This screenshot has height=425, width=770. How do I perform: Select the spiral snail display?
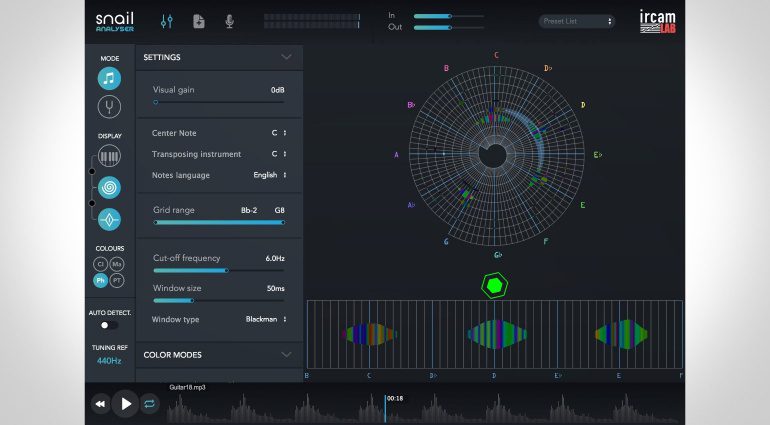(x=109, y=187)
